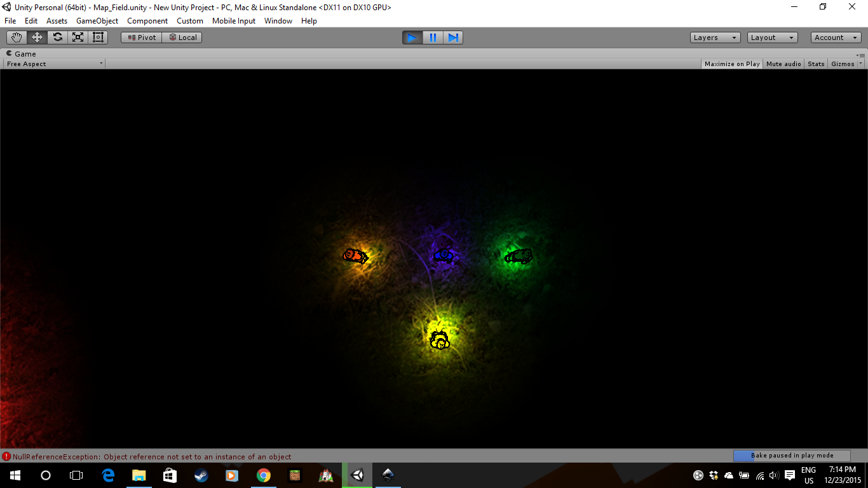Viewport: 868px width, 488px height.
Task: Launch Microsoft Edge from taskbar
Action: tap(108, 475)
